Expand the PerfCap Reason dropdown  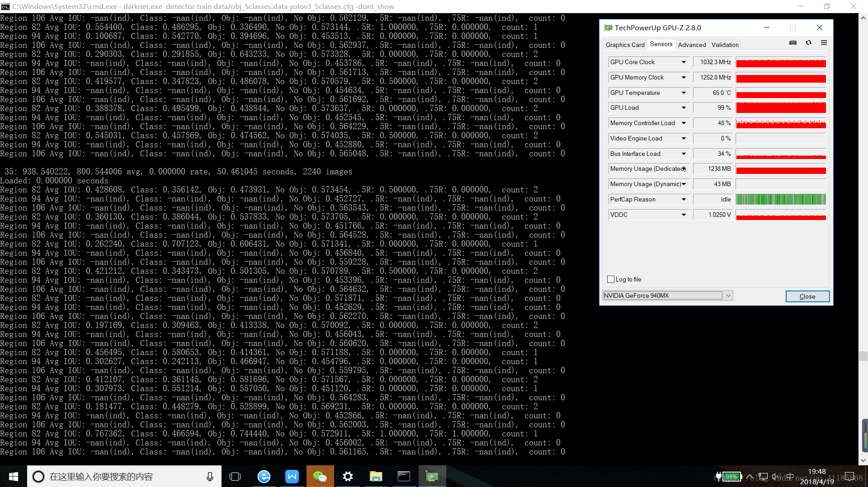pos(684,200)
